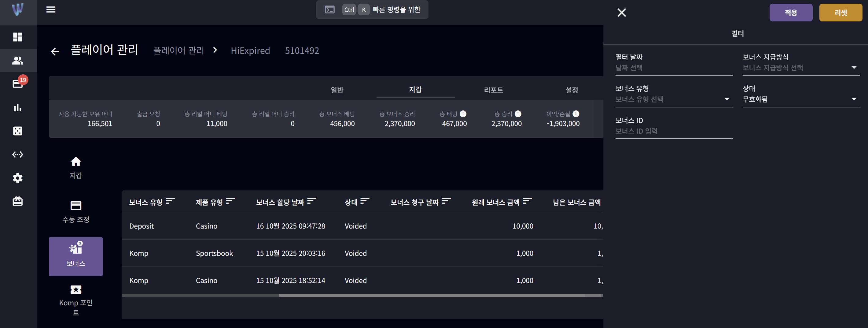
Task: Show info for 이익/손실
Action: tap(576, 114)
